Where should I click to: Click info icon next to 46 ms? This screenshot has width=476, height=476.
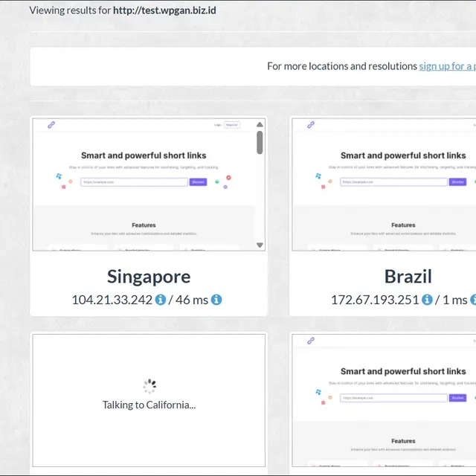coord(216,300)
